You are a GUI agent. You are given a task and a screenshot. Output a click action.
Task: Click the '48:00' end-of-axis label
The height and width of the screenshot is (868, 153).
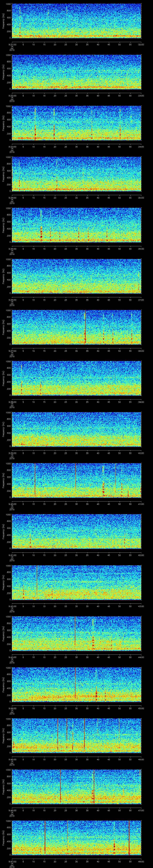(141, 861)
